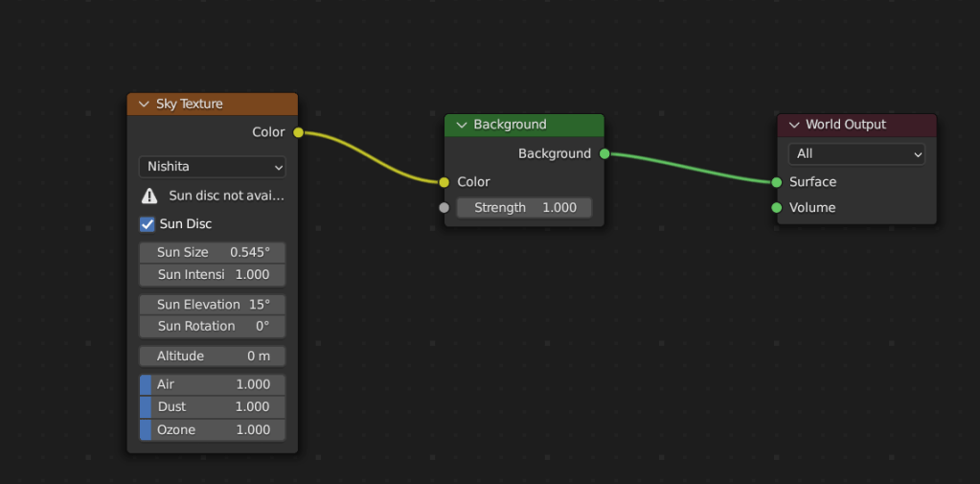This screenshot has height=484, width=980.
Task: Collapse the Sky Texture node
Action: pyautogui.click(x=144, y=104)
